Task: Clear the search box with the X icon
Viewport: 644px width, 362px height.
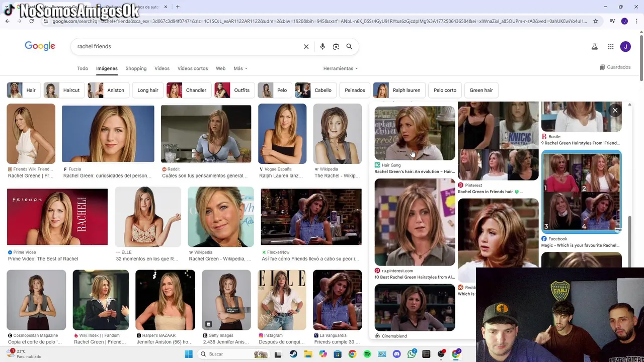Action: coord(306,46)
